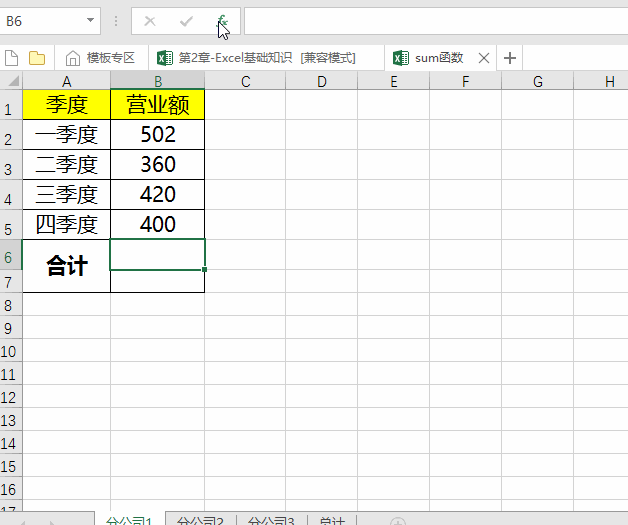This screenshot has width=628, height=525.
Task: Select the yellow 营业额 header cell
Action: point(158,105)
